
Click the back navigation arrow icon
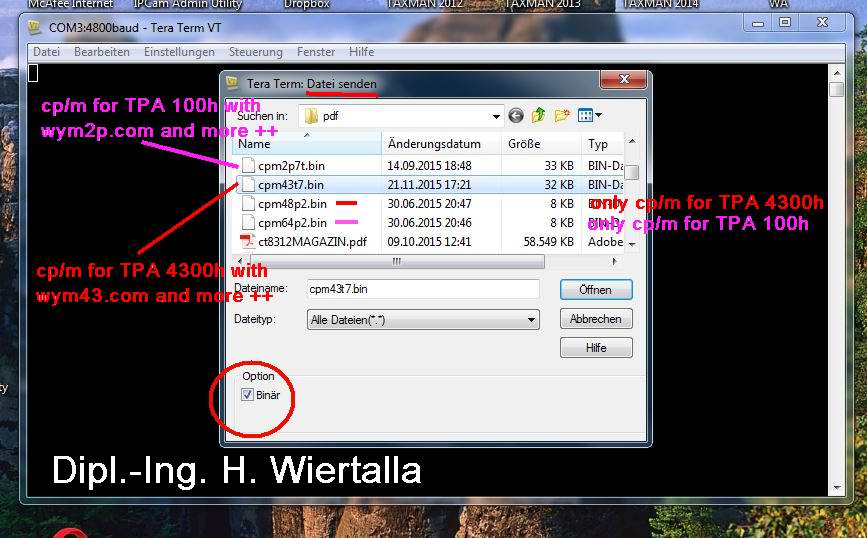(516, 116)
